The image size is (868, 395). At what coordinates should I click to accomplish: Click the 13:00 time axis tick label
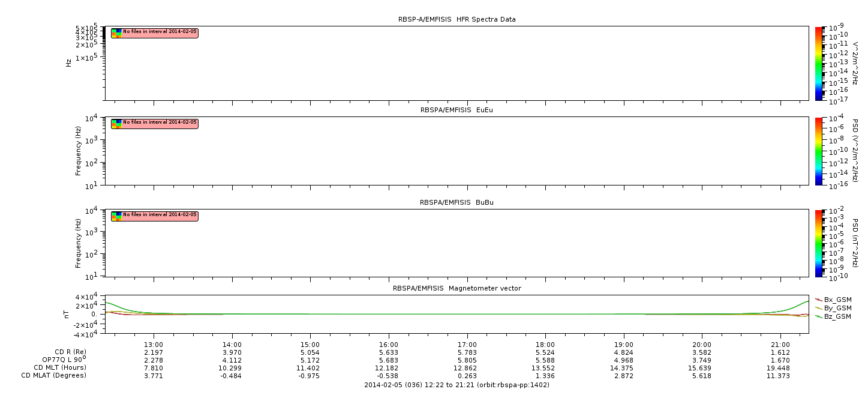(154, 345)
